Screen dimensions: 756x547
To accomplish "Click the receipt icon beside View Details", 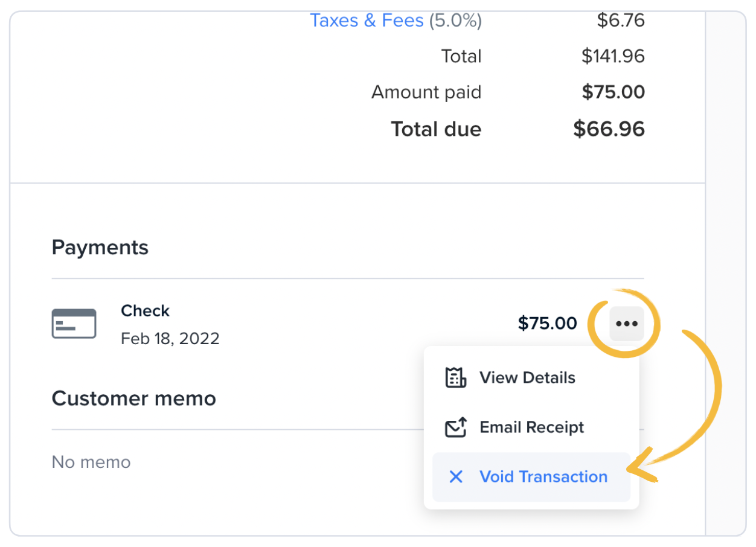I will (455, 377).
